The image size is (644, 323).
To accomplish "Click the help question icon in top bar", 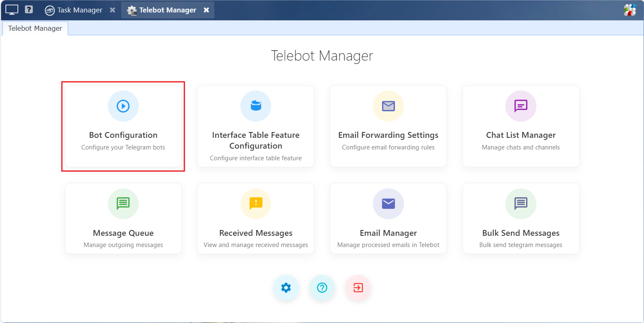I will coord(29,10).
